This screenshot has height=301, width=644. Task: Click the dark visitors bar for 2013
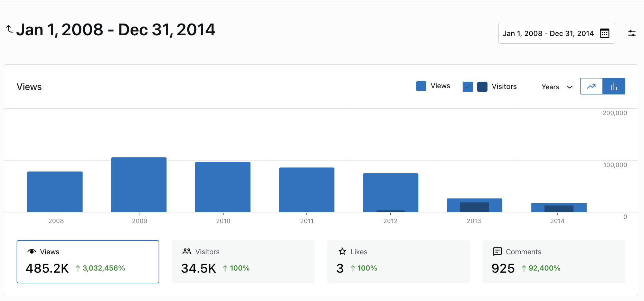[x=475, y=207]
